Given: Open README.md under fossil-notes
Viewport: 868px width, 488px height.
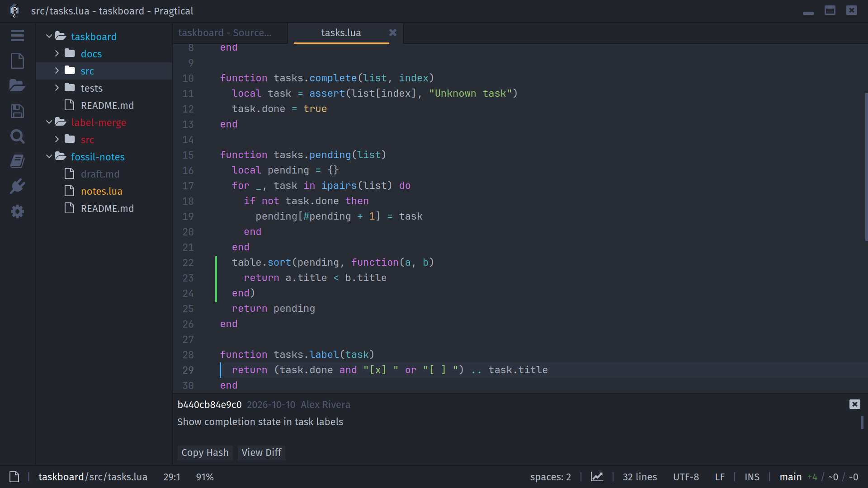Looking at the screenshot, I should click(107, 208).
